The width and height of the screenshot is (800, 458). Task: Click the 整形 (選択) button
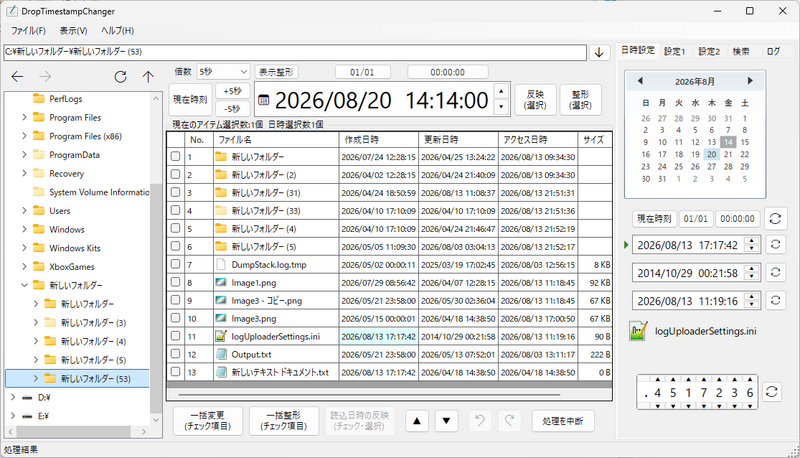tap(581, 100)
